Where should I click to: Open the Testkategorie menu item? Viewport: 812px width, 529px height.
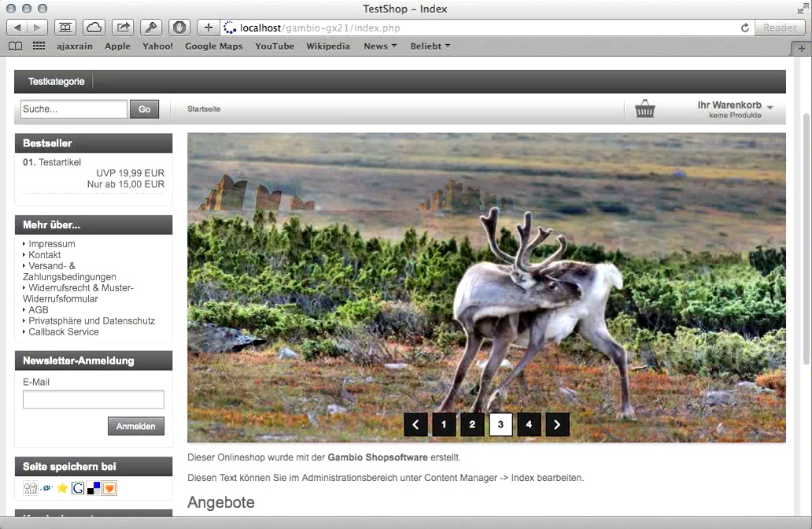point(57,81)
